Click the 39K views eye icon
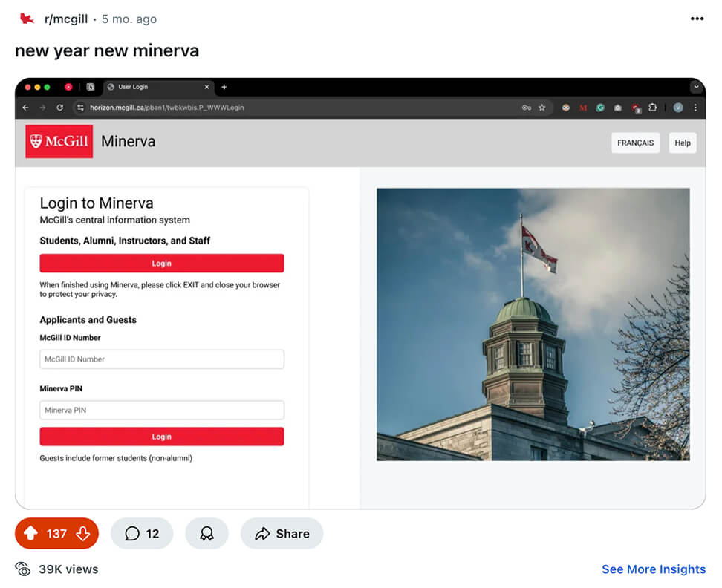The height and width of the screenshot is (588, 722). pyautogui.click(x=22, y=569)
